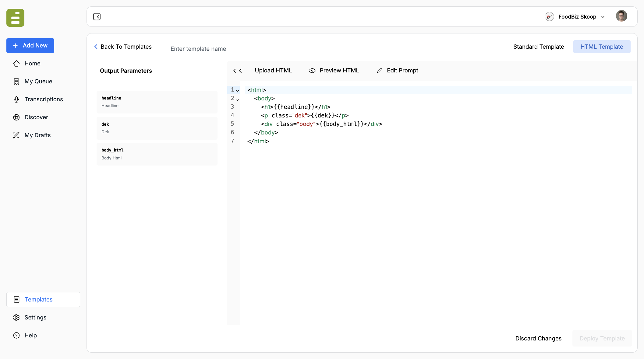This screenshot has height=359, width=644.
Task: Collapse the sidebar with the panel icon
Action: click(x=97, y=17)
